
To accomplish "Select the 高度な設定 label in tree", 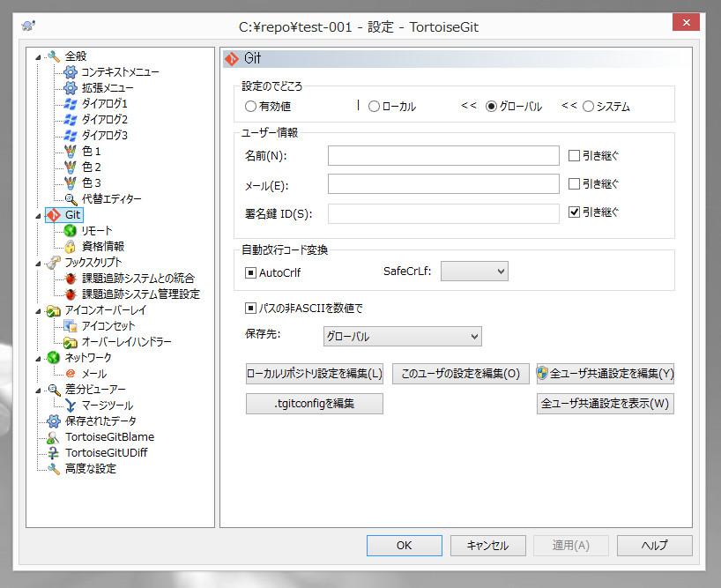I will 91,469.
